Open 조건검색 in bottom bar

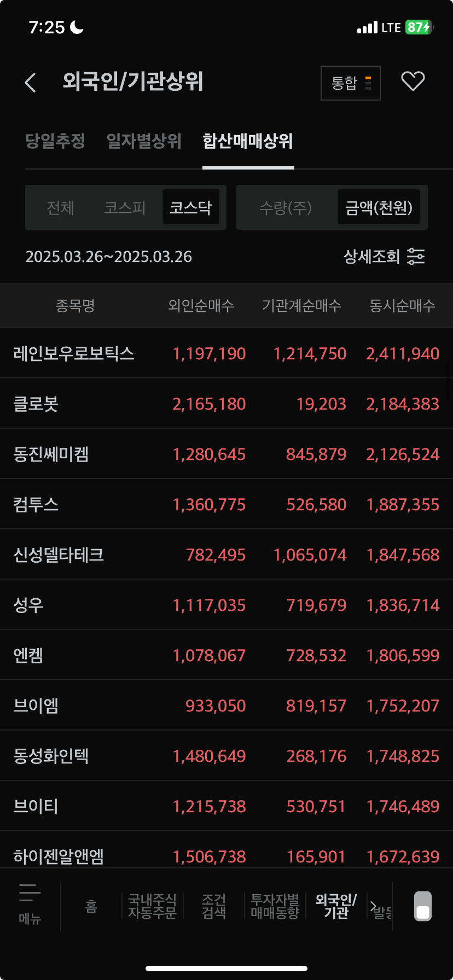coord(213,906)
